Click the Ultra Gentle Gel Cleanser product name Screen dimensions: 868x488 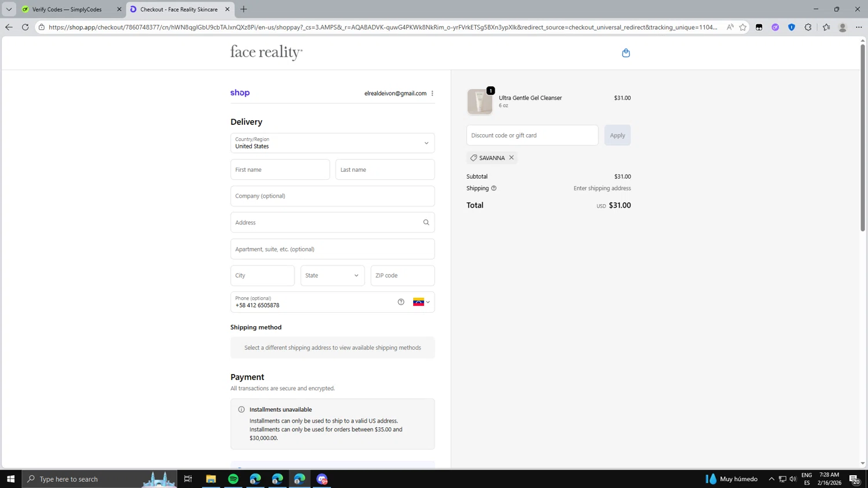[530, 98]
